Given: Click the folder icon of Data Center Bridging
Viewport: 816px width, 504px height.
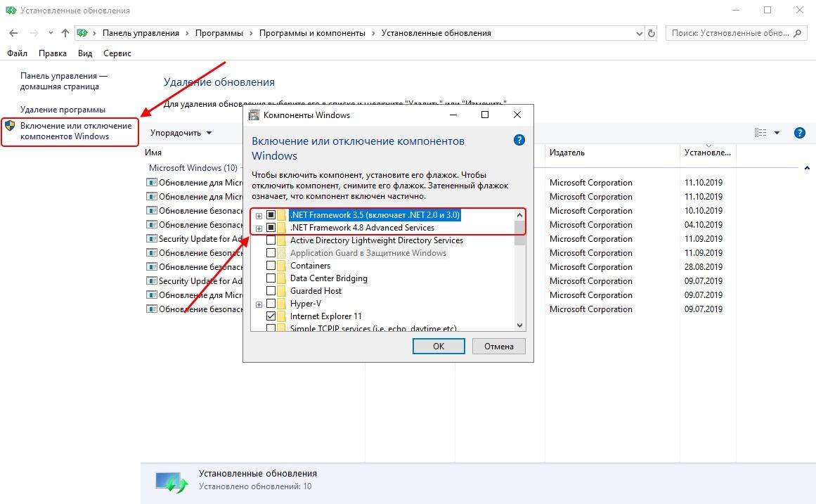Looking at the screenshot, I should tap(282, 278).
